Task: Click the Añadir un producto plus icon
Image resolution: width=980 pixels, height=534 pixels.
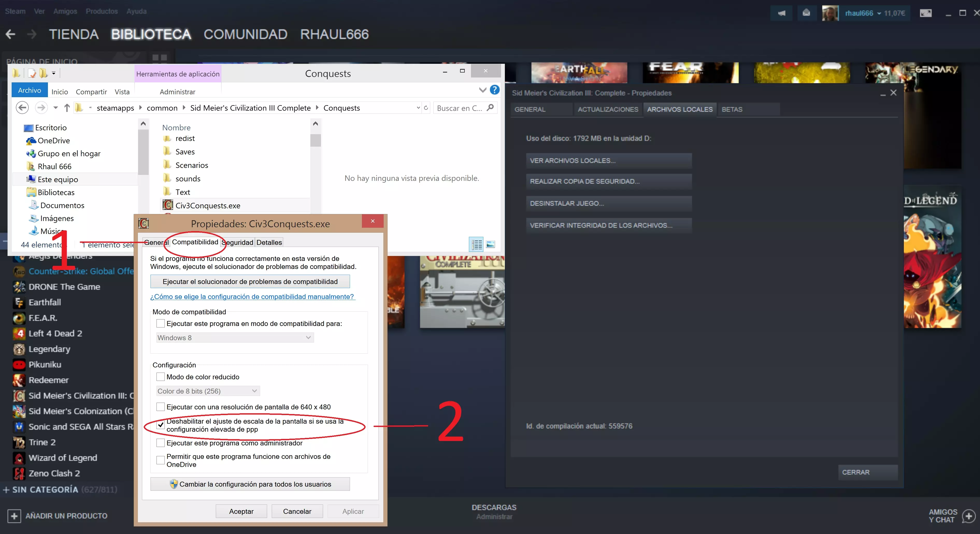Action: coord(14,516)
